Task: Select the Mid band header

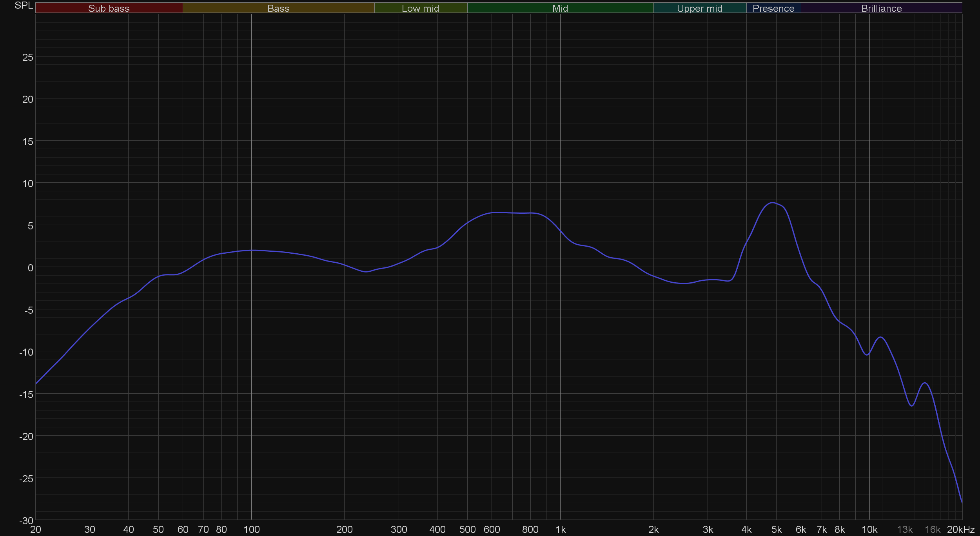Action: (560, 8)
